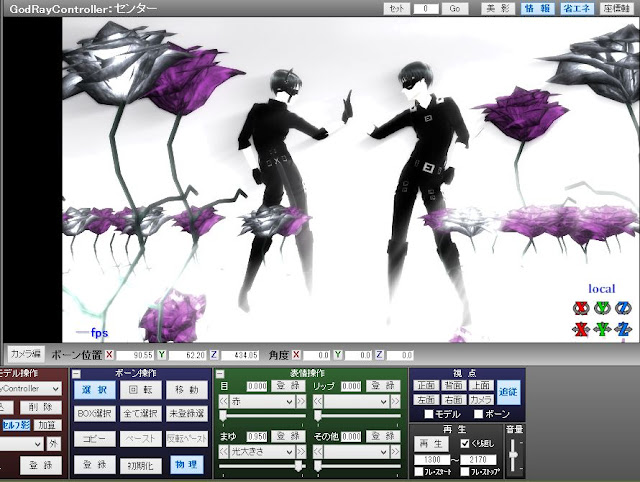Click the BOX選択 button
This screenshot has height=482, width=640.
pyautogui.click(x=95, y=414)
